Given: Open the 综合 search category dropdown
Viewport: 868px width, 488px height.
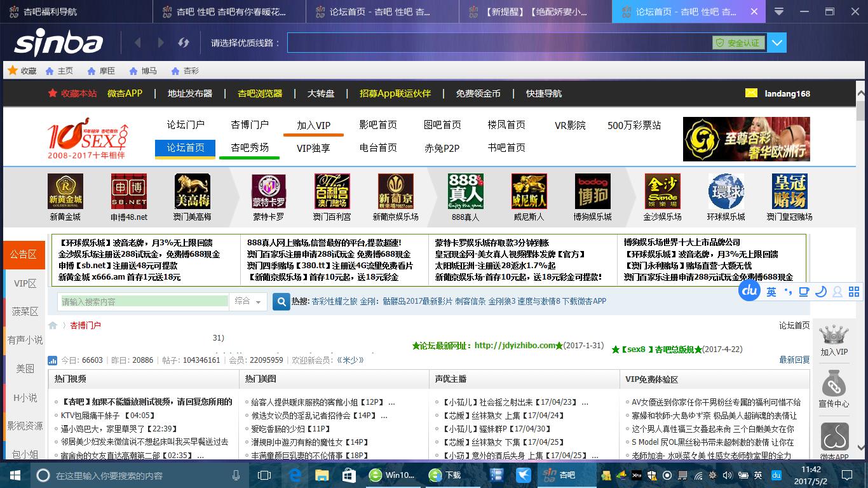Looking at the screenshot, I should [x=248, y=301].
